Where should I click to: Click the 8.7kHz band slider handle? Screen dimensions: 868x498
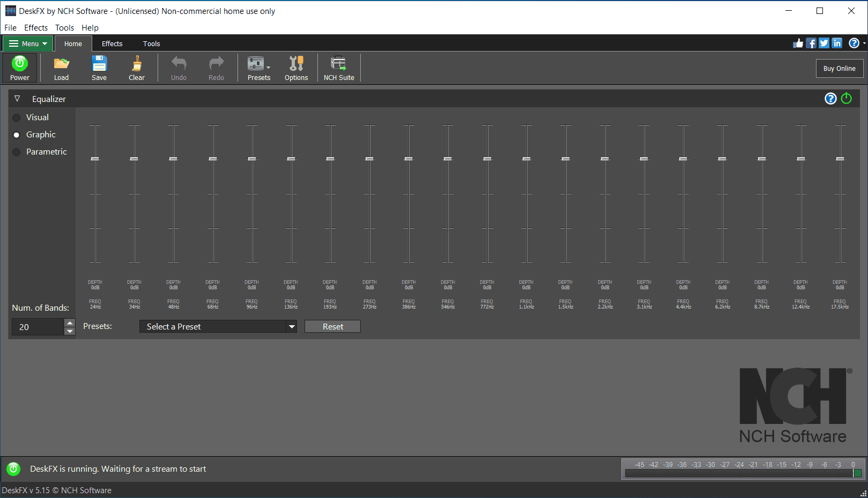762,159
